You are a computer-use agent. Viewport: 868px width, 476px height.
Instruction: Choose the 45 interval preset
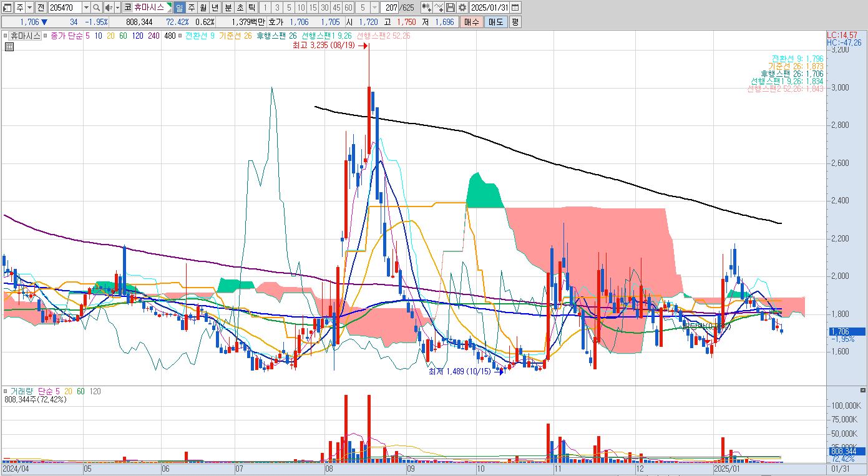pos(336,7)
